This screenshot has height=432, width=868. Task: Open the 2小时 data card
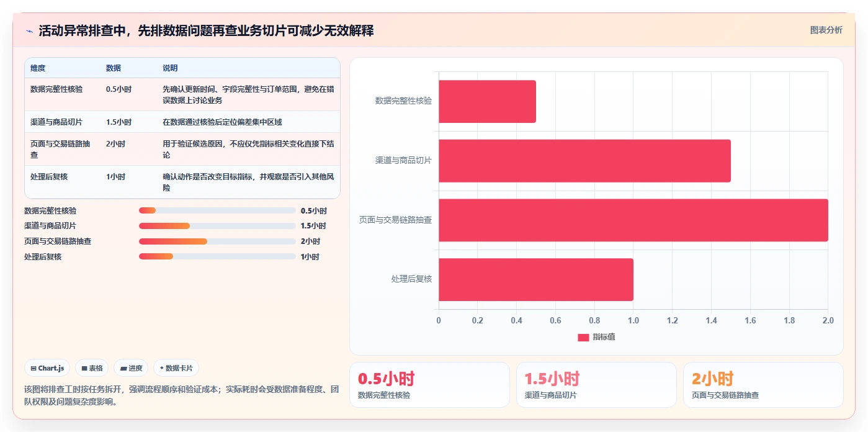[x=763, y=385]
